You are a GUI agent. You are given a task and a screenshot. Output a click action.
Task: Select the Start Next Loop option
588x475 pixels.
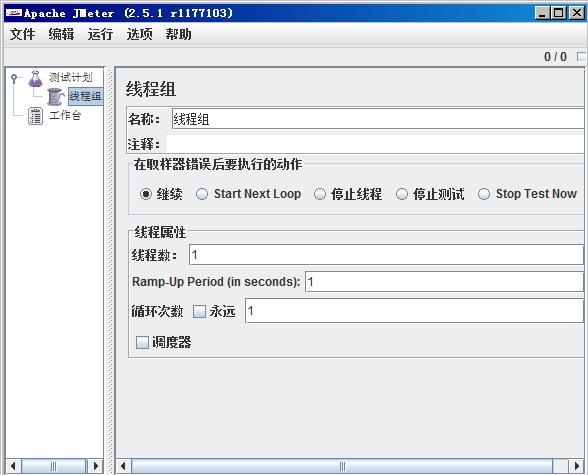(x=202, y=194)
